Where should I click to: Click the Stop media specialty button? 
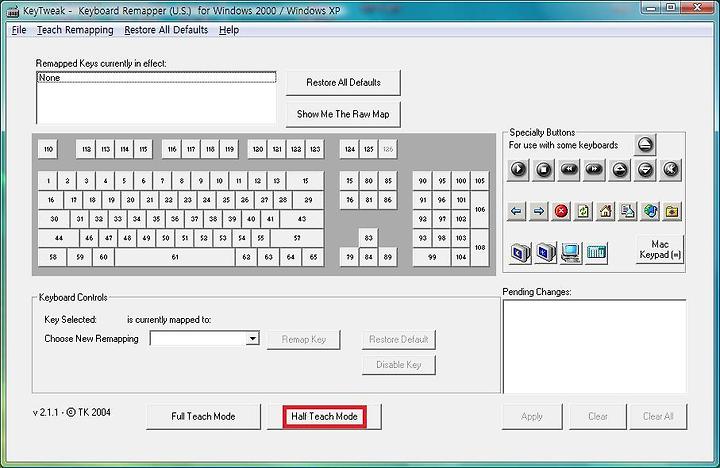(544, 169)
